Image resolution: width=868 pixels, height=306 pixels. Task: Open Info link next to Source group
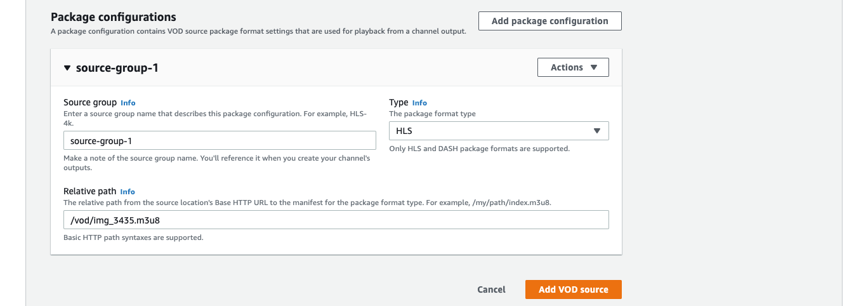pyautogui.click(x=128, y=103)
